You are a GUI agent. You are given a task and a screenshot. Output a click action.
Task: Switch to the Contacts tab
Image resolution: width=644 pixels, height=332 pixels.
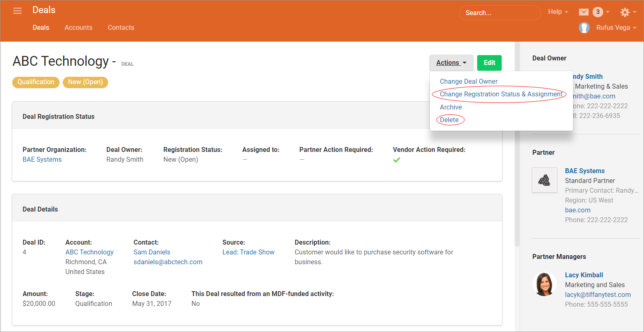(121, 28)
